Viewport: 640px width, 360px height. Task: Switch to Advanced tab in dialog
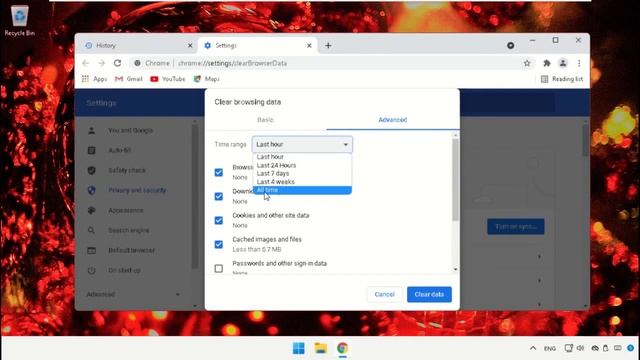coord(393,120)
